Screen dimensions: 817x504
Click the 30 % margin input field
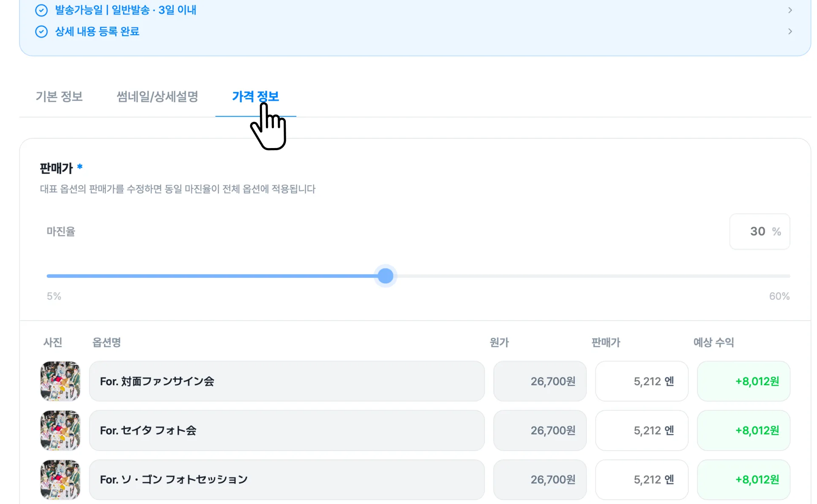coord(760,231)
